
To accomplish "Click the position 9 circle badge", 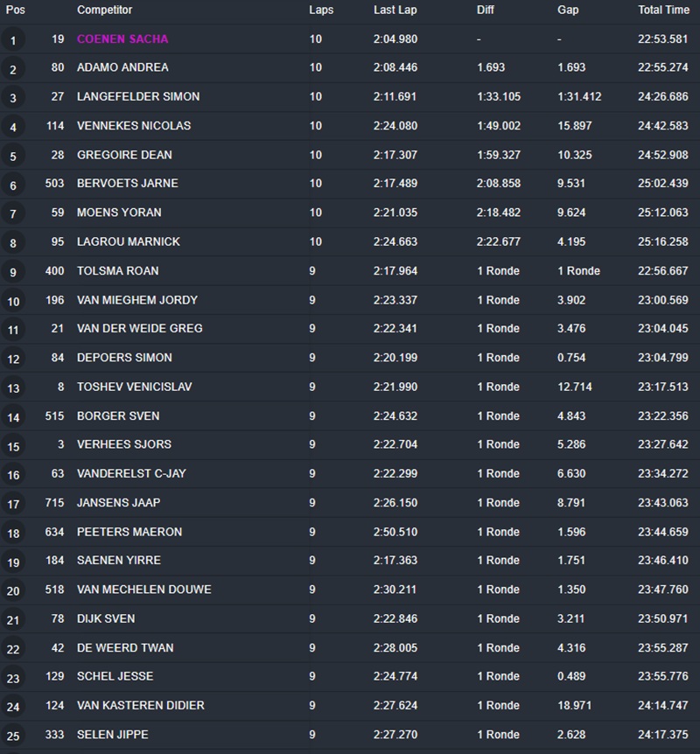I will coord(13,273).
